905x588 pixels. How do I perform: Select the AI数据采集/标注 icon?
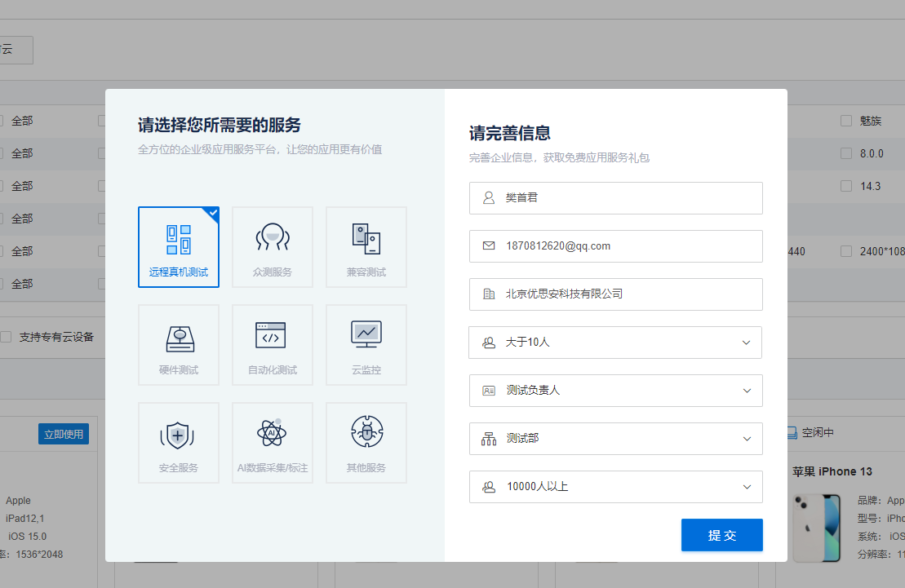tap(271, 432)
